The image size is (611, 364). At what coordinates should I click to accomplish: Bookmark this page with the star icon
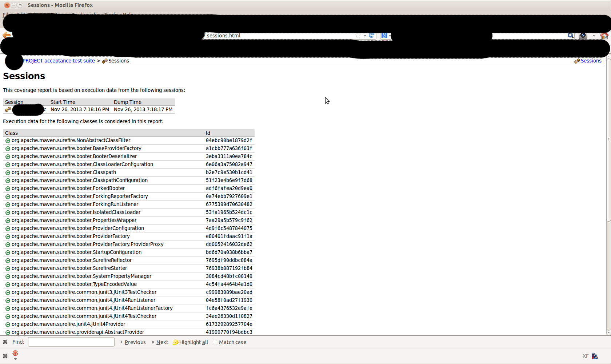(358, 36)
